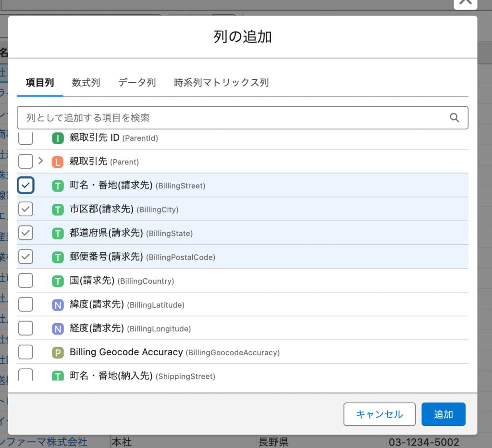Click the T icon beside 町名・番地(請求先)
Image resolution: width=492 pixels, height=448 pixels.
pyautogui.click(x=58, y=186)
